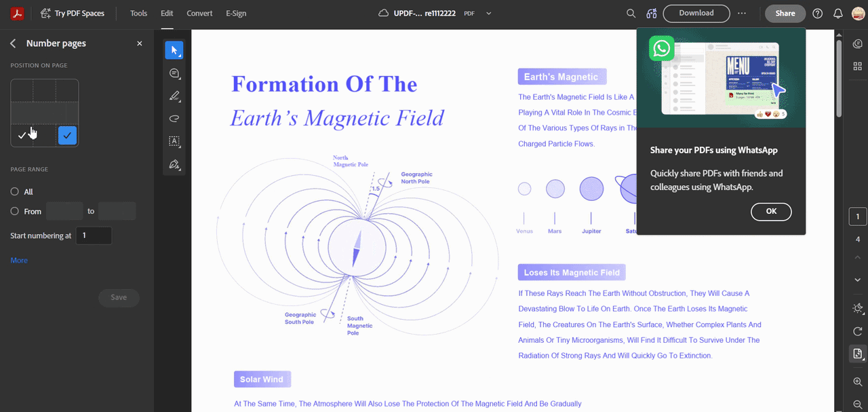
Task: Click the 'Loses Its Magnetic Field' heading
Action: 572,273
